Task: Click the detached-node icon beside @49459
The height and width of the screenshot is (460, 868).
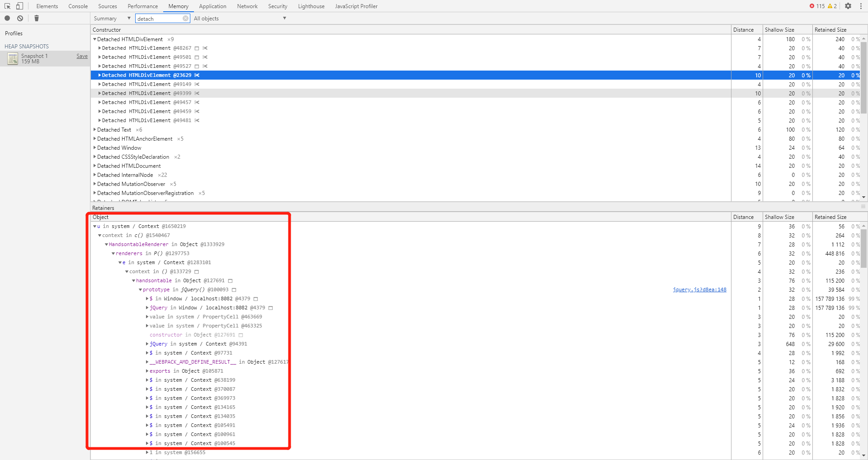Action: click(x=197, y=111)
